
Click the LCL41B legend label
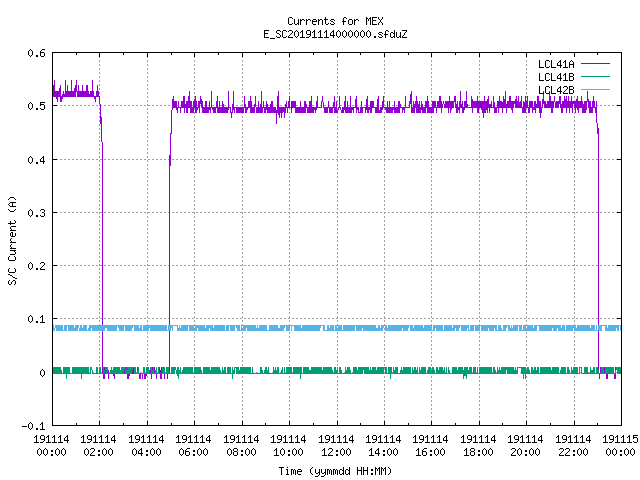pos(556,77)
